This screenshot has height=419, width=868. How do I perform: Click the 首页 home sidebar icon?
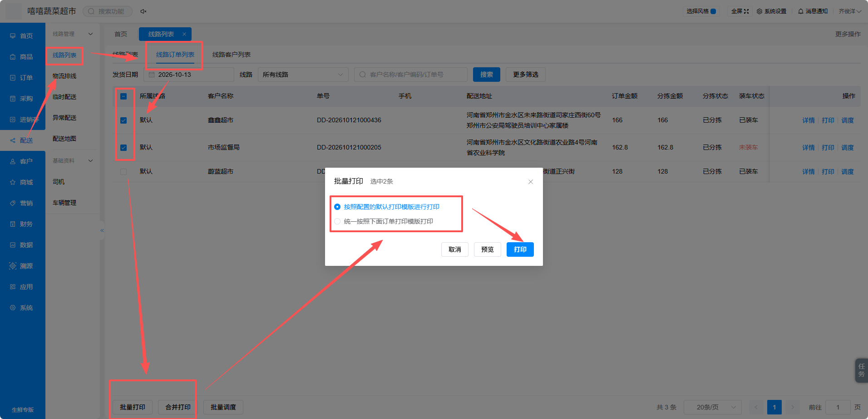(x=13, y=36)
